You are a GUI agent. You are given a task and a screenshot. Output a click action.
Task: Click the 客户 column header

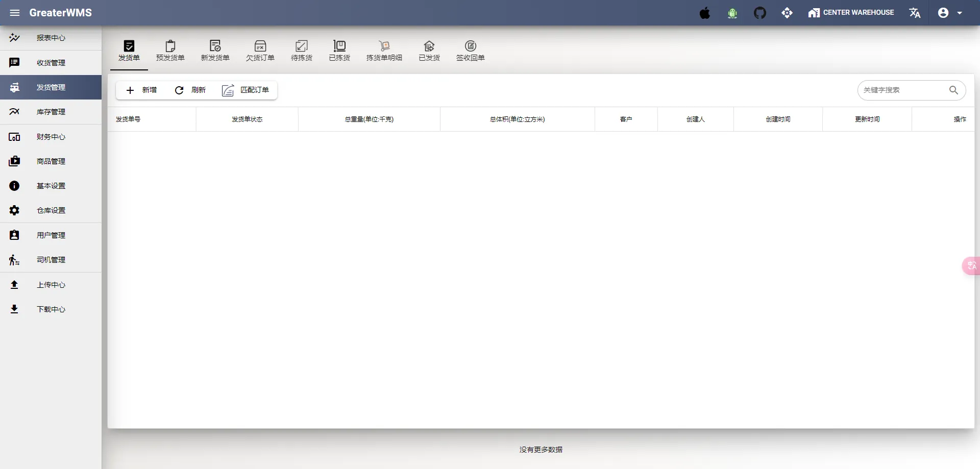pos(626,119)
